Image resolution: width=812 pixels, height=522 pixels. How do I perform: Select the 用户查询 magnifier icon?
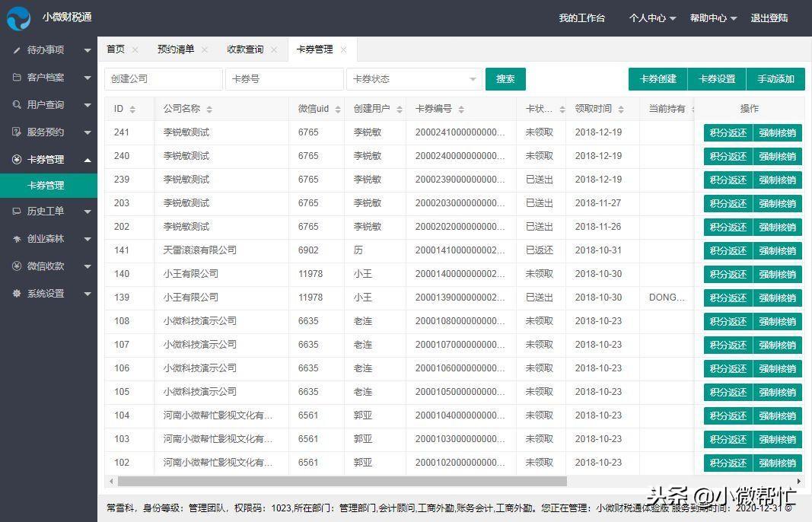pyautogui.click(x=18, y=104)
